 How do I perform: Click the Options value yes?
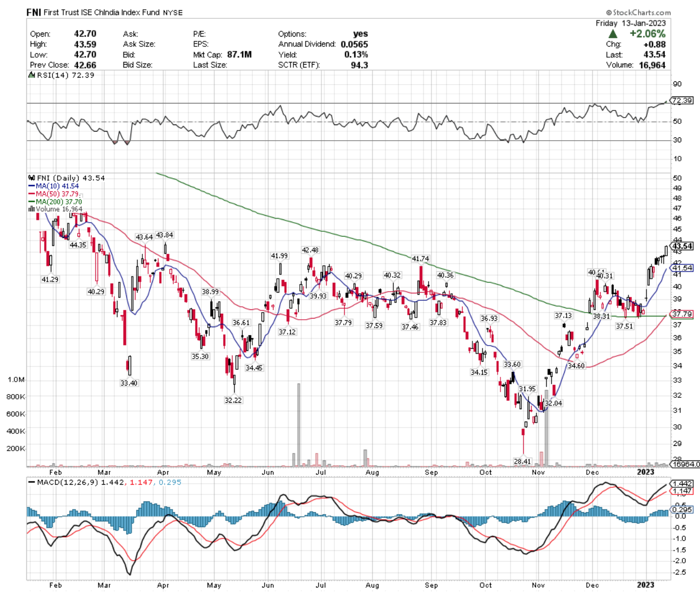click(361, 34)
